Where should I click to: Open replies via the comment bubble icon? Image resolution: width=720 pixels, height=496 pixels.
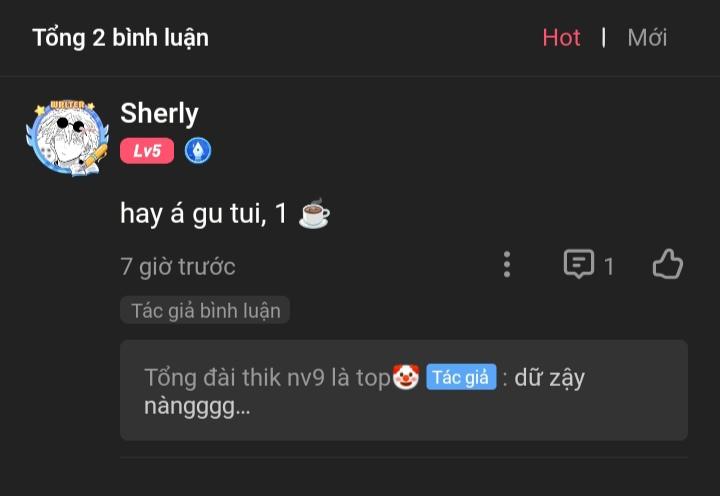click(579, 264)
